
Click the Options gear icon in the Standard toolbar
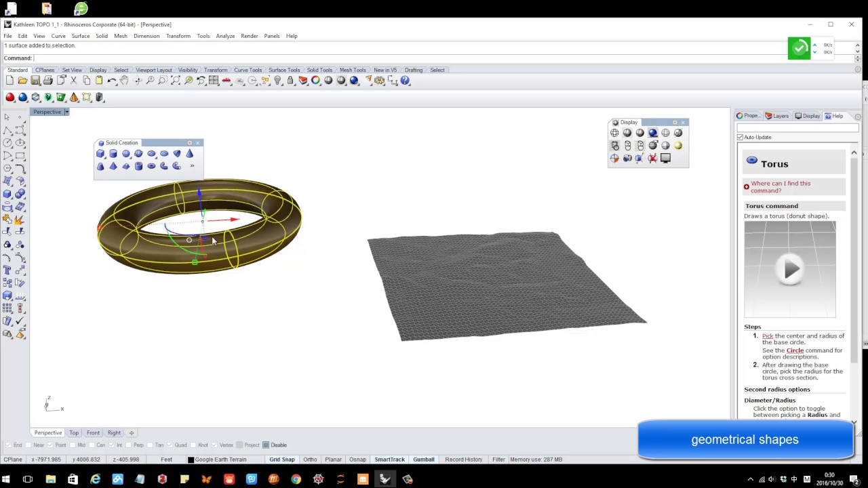click(x=380, y=81)
